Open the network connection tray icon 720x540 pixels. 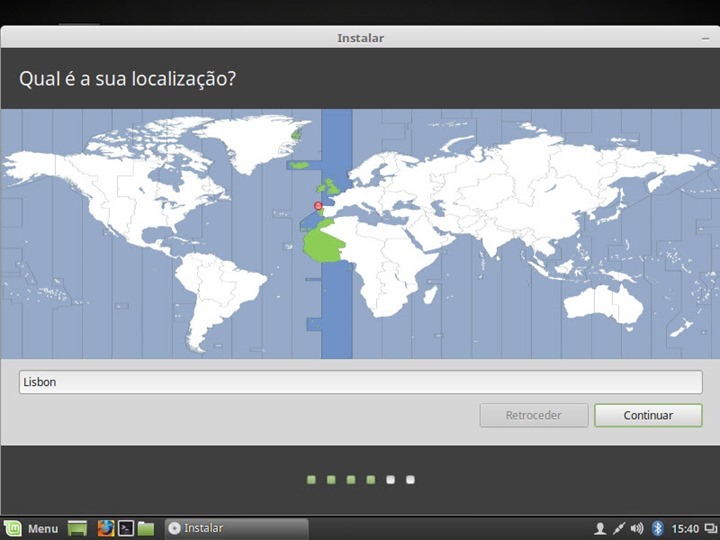pyautogui.click(x=619, y=529)
